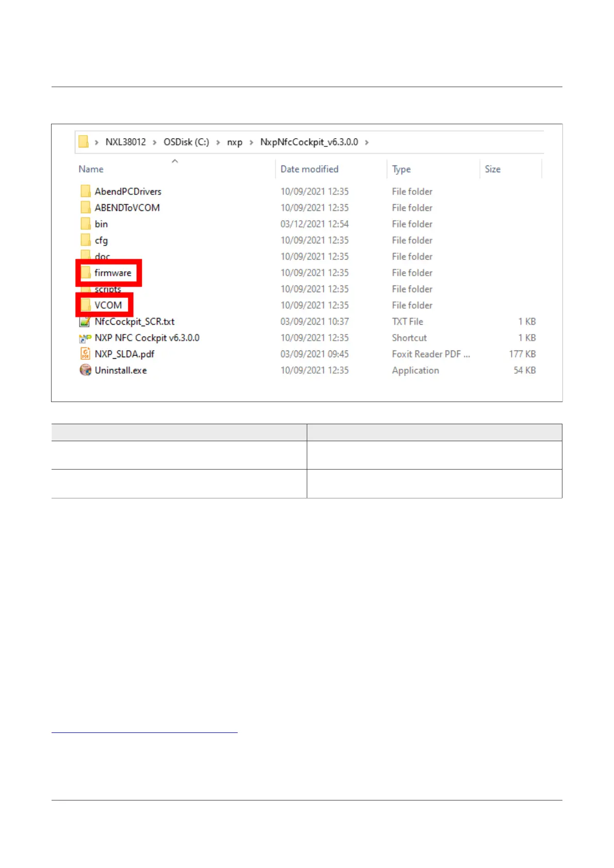Toggle sort arrow above Name column
The height and width of the screenshot is (868, 614).
[175, 161]
